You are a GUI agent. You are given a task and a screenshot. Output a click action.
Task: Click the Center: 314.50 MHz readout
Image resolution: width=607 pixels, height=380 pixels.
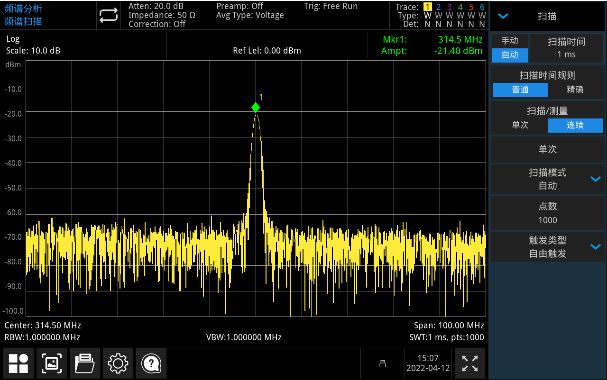click(x=43, y=325)
